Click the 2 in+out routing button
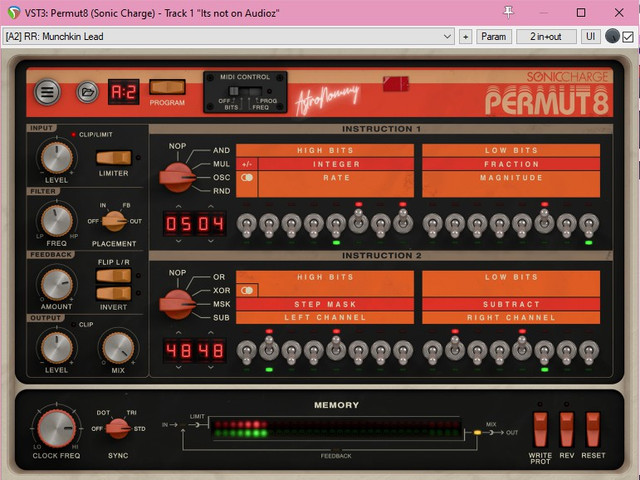Screen dimensions: 640x480 [x=546, y=37]
